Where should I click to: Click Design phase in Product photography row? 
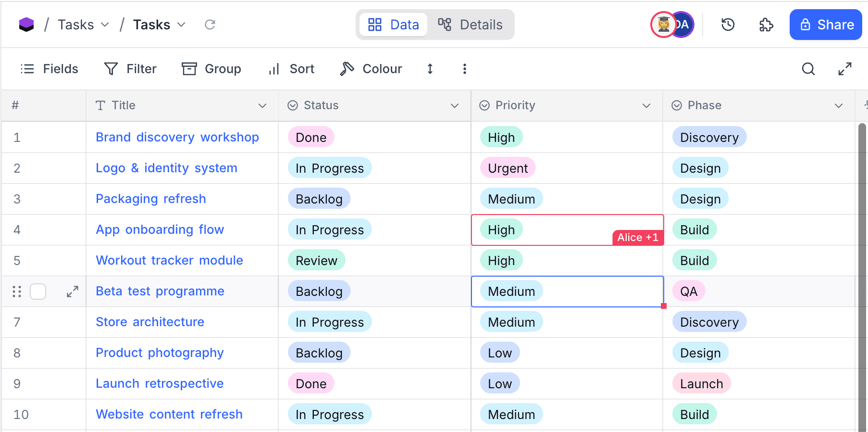[700, 353]
